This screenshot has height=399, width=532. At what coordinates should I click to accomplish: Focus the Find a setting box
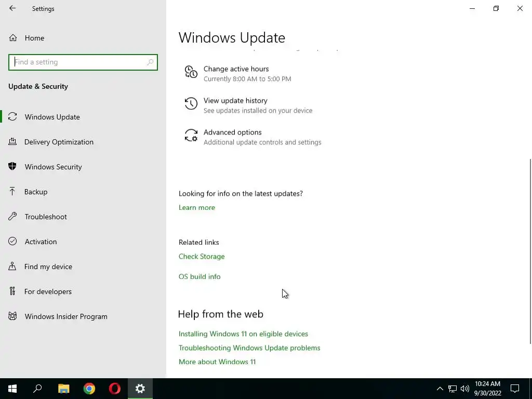coord(83,62)
